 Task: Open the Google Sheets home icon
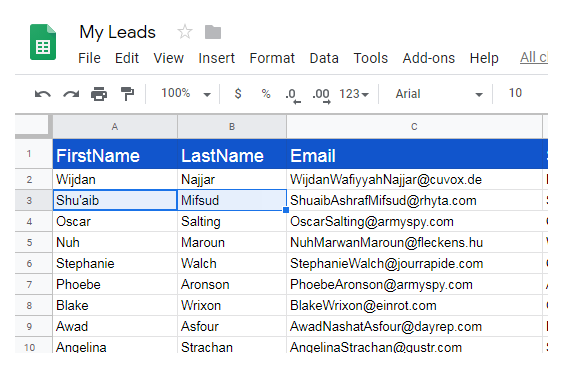pos(43,42)
